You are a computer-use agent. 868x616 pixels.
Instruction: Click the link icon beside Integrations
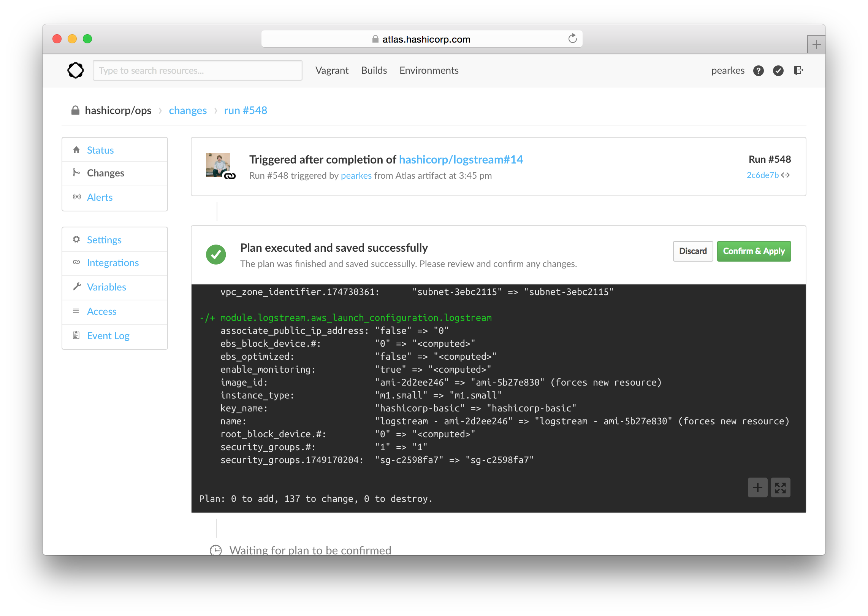point(76,262)
